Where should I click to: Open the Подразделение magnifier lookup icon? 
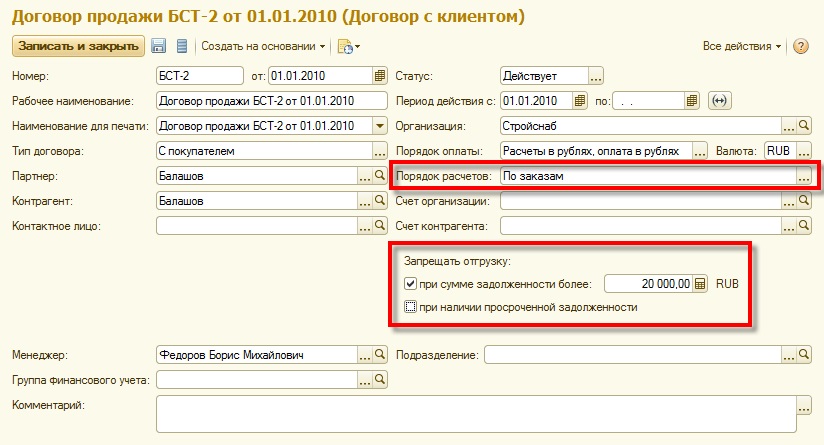click(804, 355)
